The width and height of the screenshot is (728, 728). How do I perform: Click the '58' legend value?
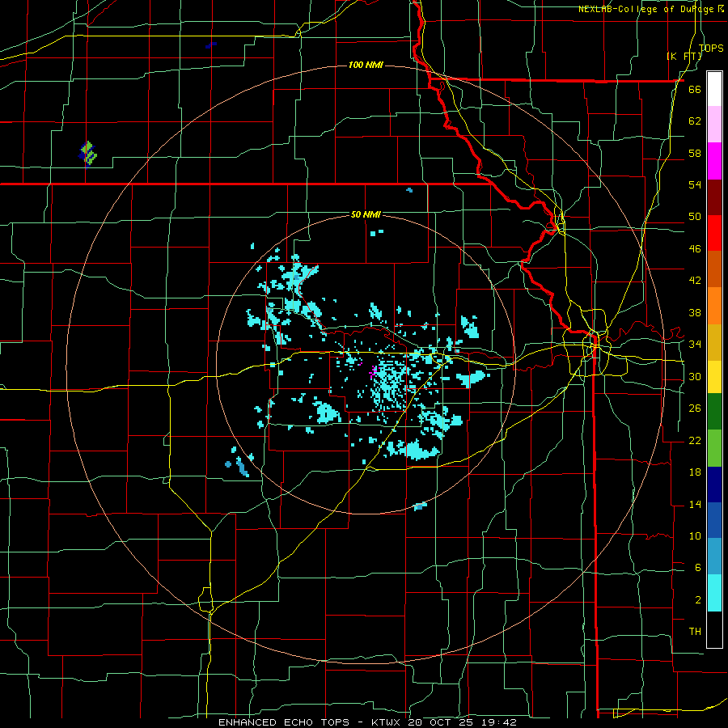point(695,153)
